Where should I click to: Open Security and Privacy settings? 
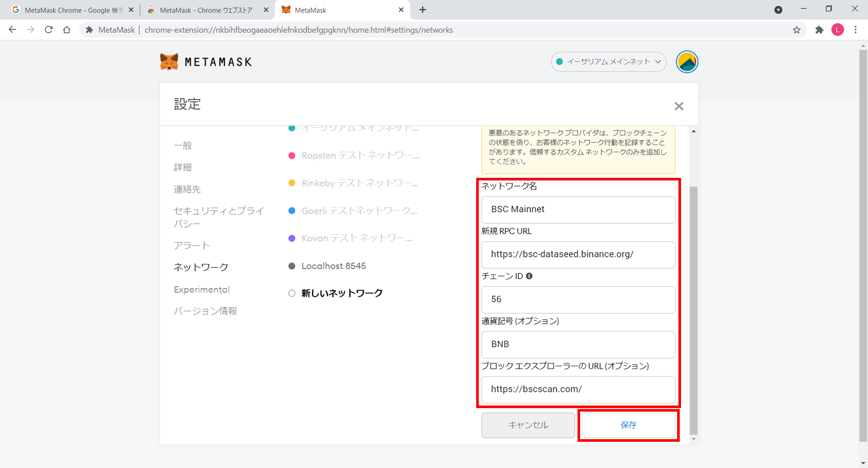pyautogui.click(x=219, y=217)
